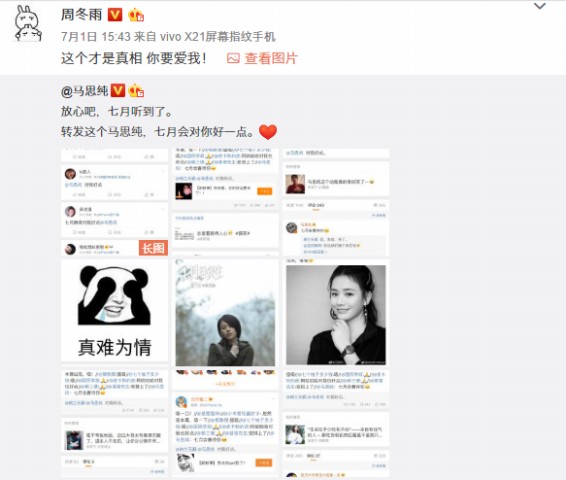Screen dimensions: 566x480
Task: Click the 长图 long-image label
Action: (153, 248)
